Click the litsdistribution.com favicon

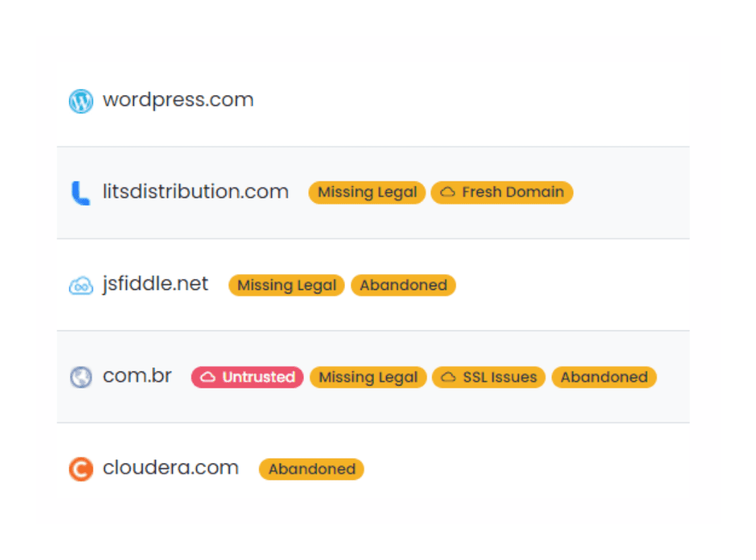pyautogui.click(x=81, y=193)
